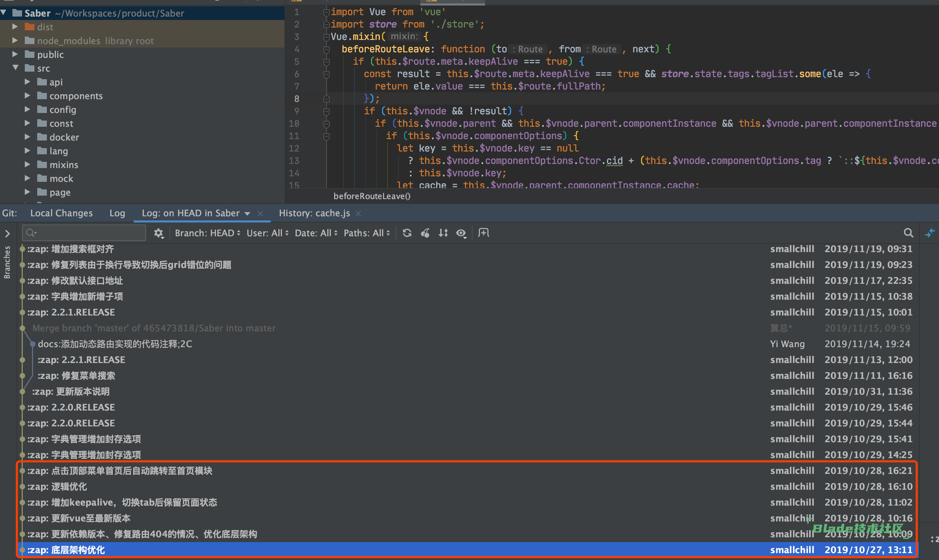Open dropdown arrow on Log: on HEAD in Saber tab
939x560 pixels.
tap(247, 214)
